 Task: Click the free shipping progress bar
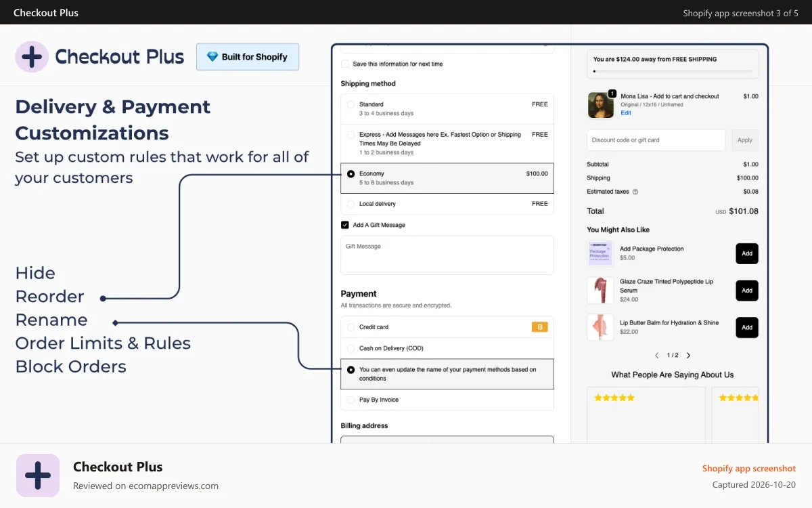pyautogui.click(x=673, y=70)
